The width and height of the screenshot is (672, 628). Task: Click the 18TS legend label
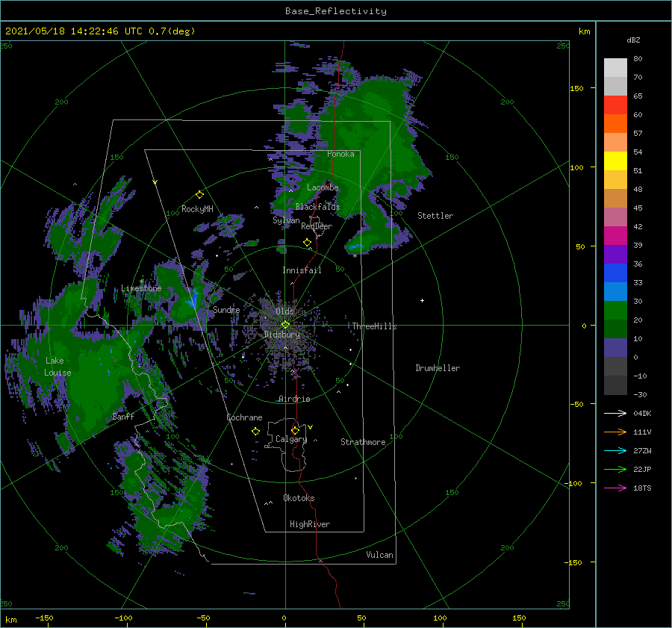pos(642,488)
